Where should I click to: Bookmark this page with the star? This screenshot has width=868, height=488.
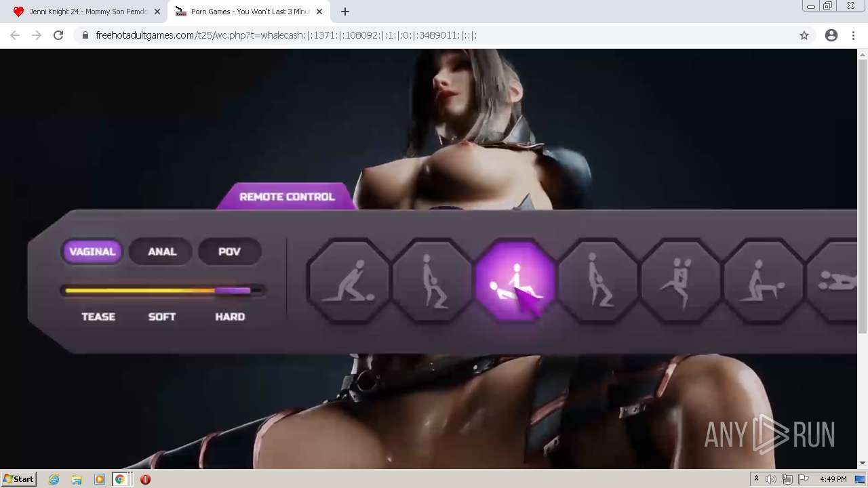coord(804,35)
